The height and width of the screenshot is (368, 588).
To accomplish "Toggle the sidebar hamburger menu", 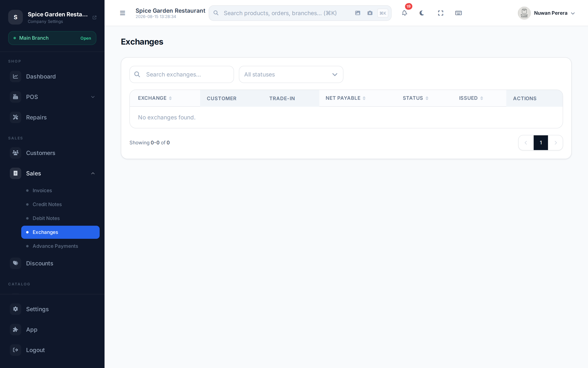I will click(122, 13).
